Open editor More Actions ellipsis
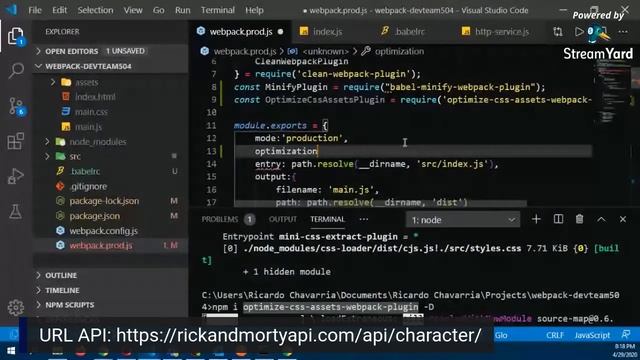Image resolution: width=640 pixels, height=360 pixels. [x=623, y=31]
